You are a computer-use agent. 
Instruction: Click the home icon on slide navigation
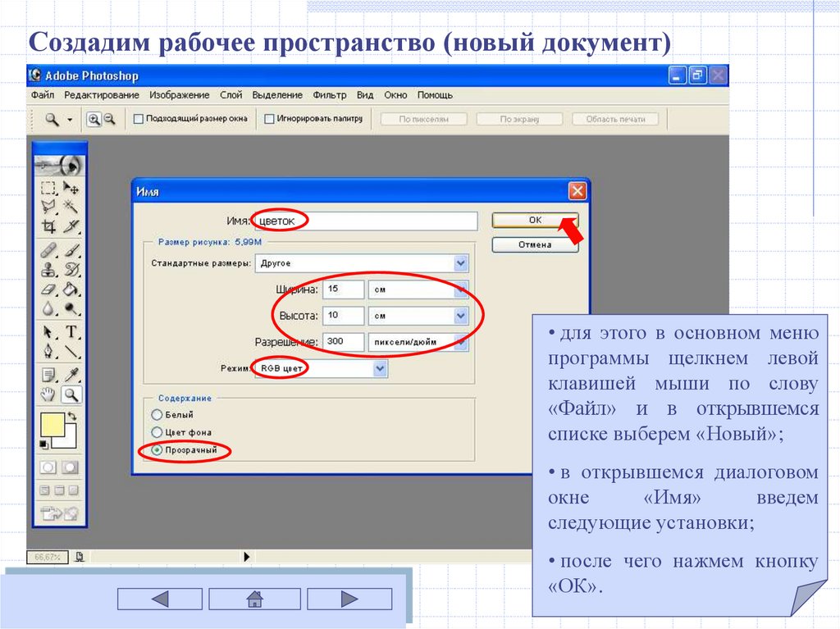coord(254,599)
